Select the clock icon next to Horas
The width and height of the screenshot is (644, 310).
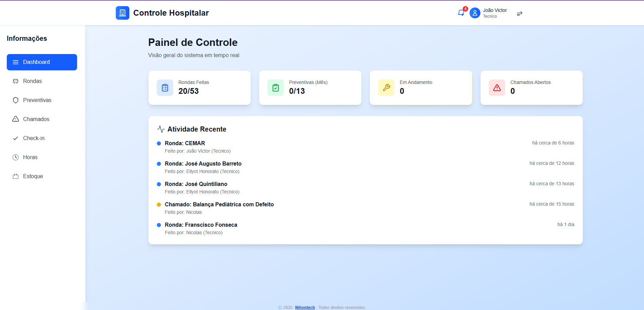[15, 157]
